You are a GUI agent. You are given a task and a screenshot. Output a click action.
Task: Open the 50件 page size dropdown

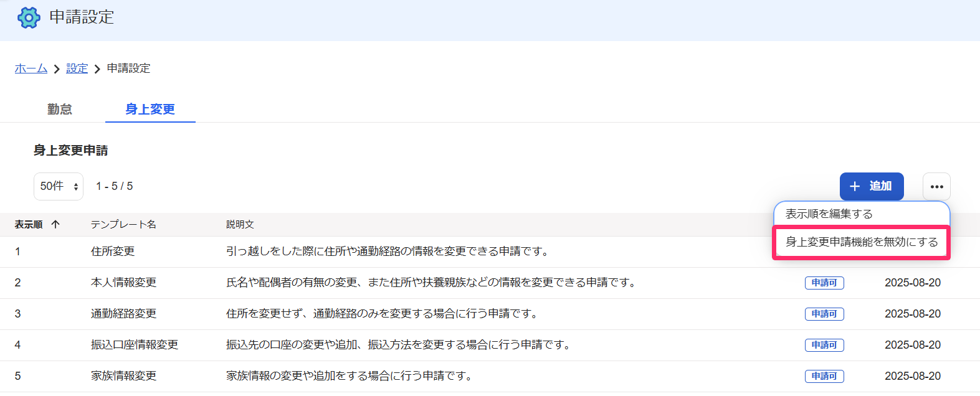(59, 186)
